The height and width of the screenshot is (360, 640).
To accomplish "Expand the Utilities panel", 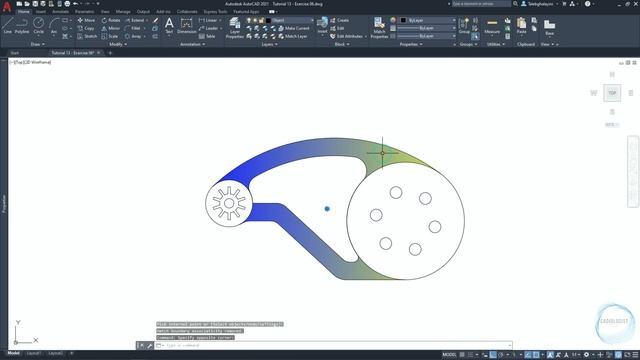I will coord(495,44).
